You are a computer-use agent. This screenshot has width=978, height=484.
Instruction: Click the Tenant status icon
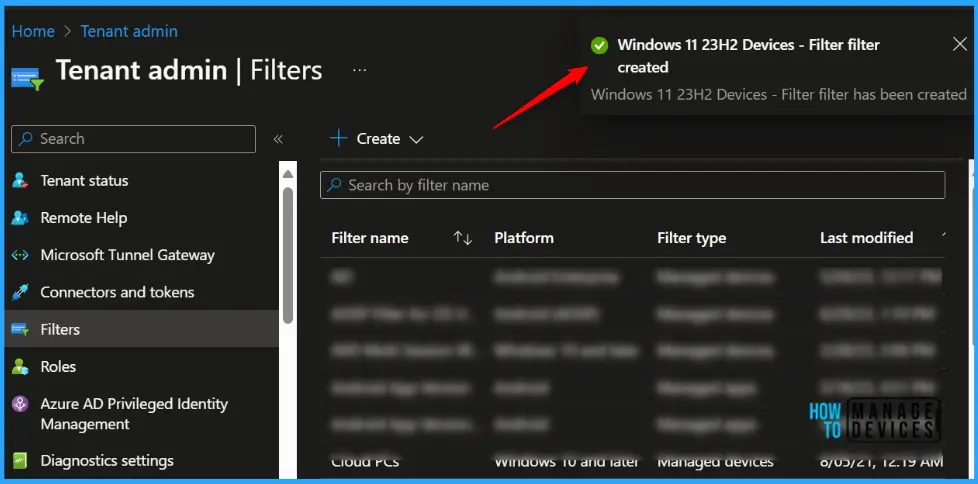click(20, 181)
